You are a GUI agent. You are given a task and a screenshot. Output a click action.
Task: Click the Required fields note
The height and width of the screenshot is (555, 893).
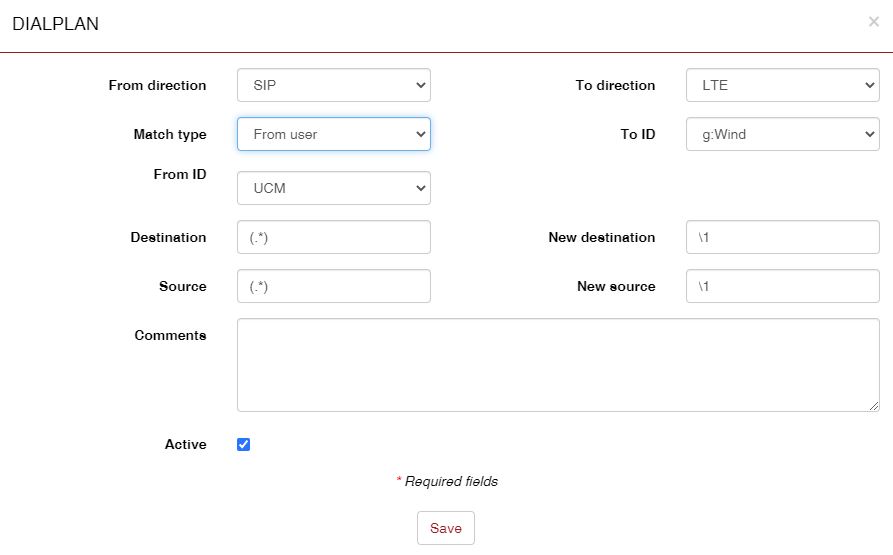(x=447, y=482)
